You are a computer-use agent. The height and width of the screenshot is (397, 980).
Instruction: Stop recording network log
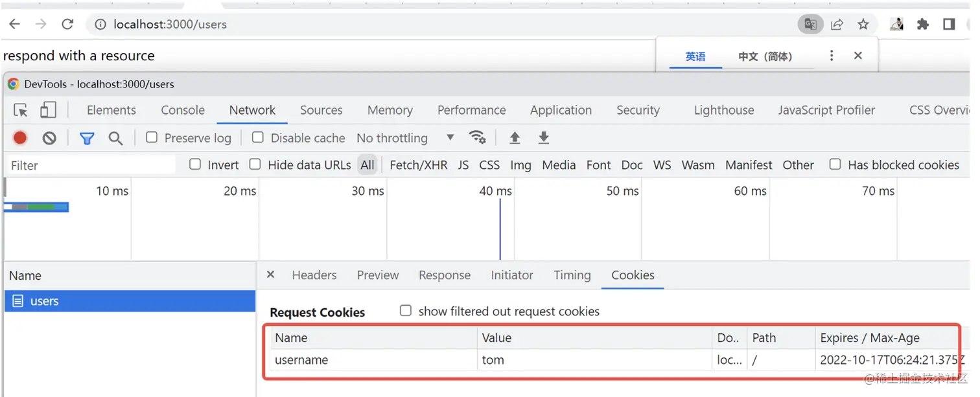pyautogui.click(x=20, y=138)
